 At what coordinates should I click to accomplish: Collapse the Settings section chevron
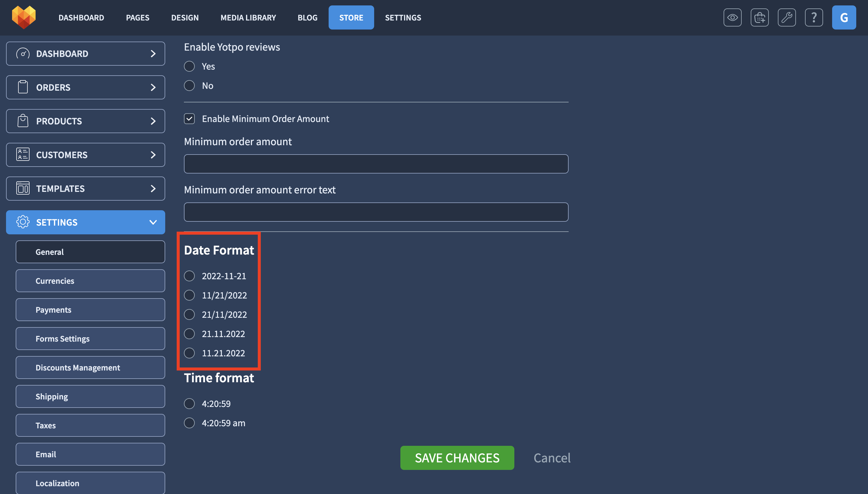(153, 222)
